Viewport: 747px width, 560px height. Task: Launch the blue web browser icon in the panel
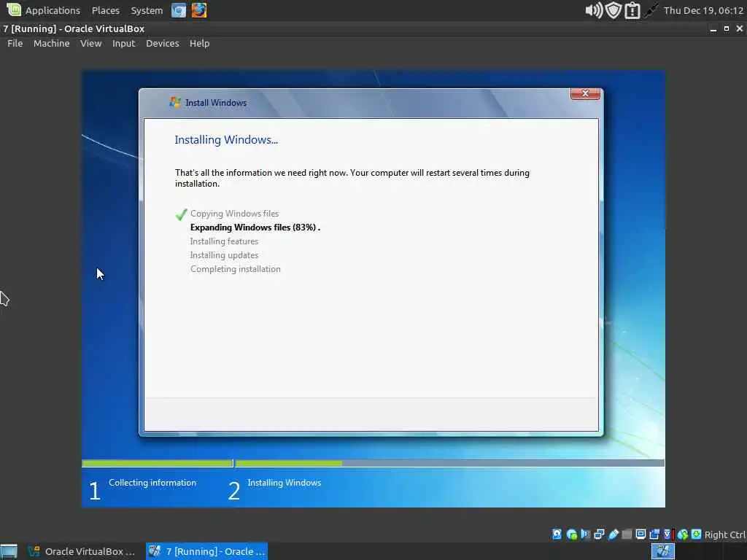pos(179,10)
